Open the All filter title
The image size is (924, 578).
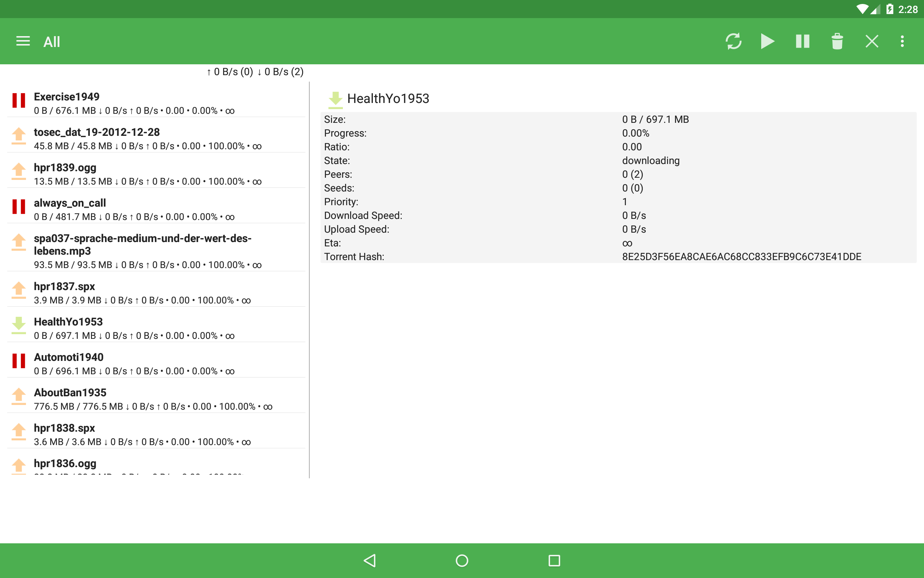point(52,42)
